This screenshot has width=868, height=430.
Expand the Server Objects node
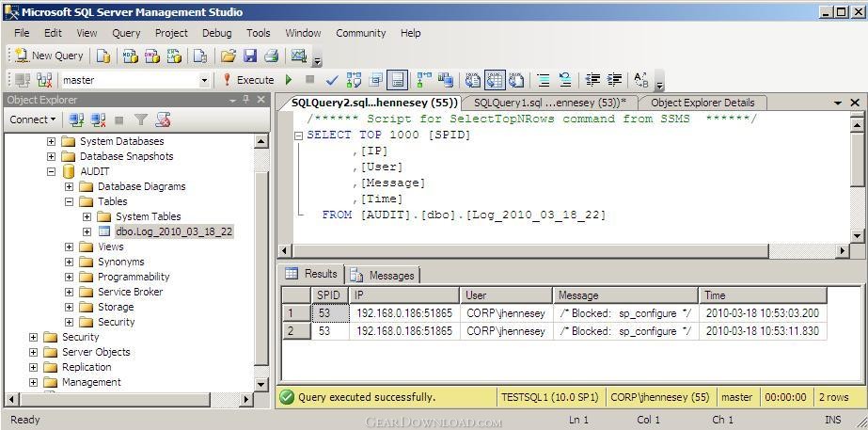tap(33, 352)
